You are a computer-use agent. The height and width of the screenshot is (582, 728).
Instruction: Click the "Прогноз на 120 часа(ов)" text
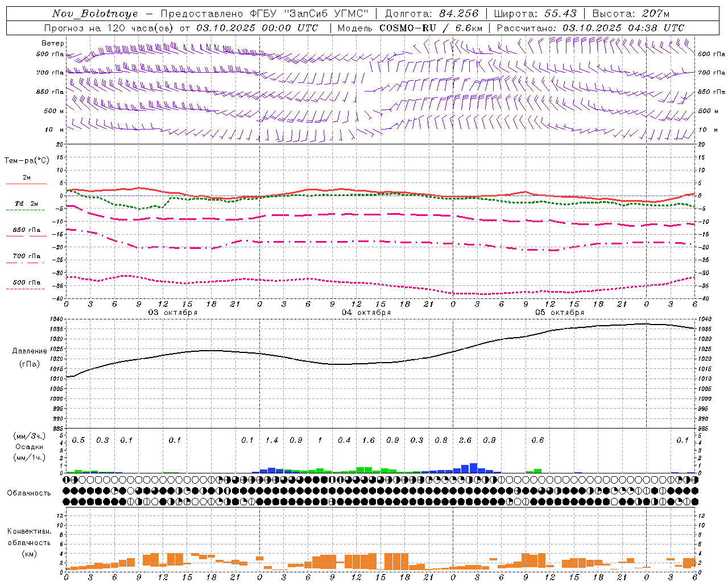click(x=109, y=28)
